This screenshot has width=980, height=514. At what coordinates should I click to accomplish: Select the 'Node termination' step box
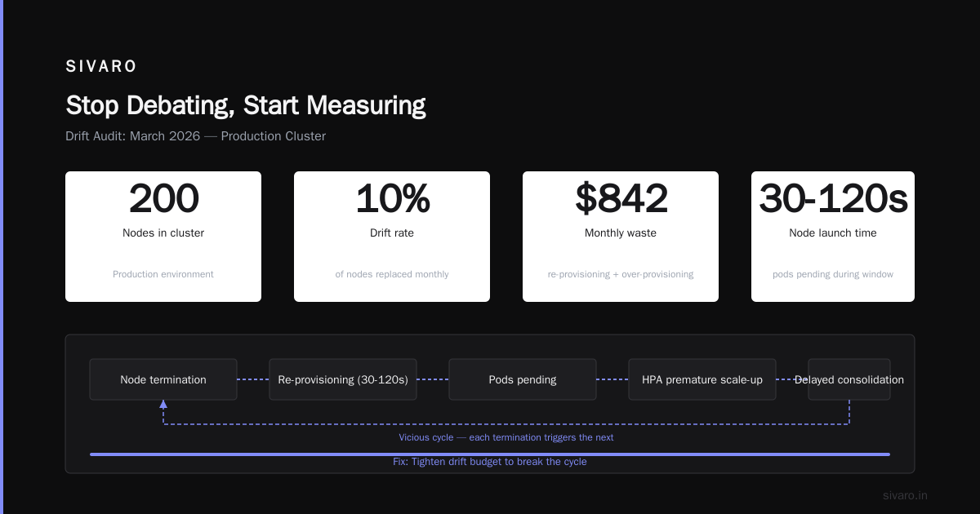click(x=163, y=379)
